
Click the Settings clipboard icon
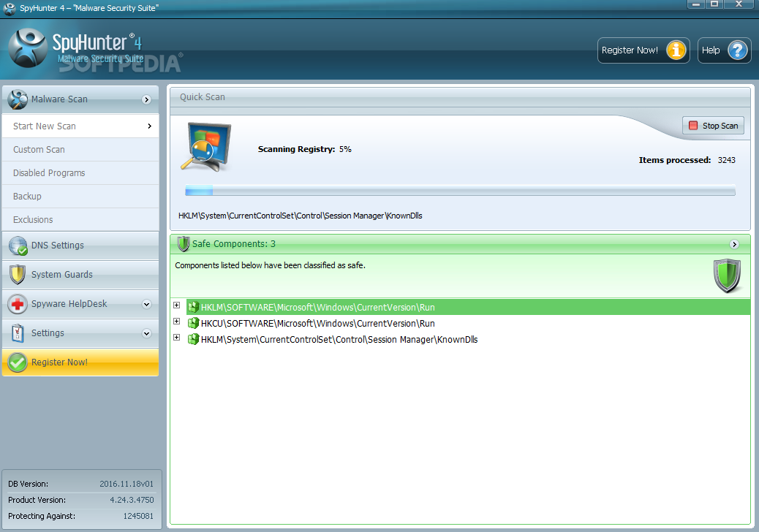(18, 333)
